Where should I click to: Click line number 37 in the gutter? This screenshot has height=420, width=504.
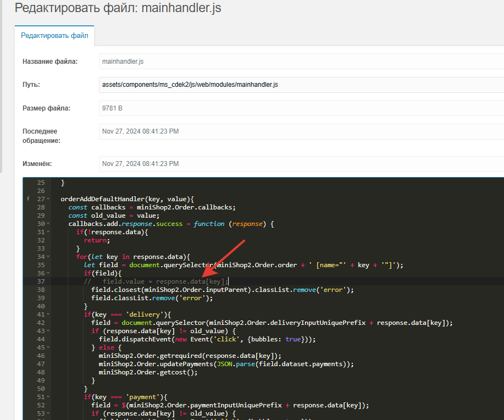(x=41, y=281)
